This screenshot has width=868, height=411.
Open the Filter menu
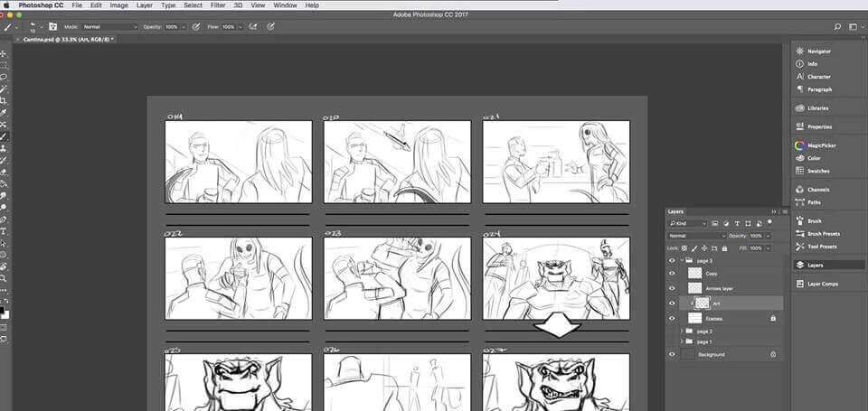(218, 5)
